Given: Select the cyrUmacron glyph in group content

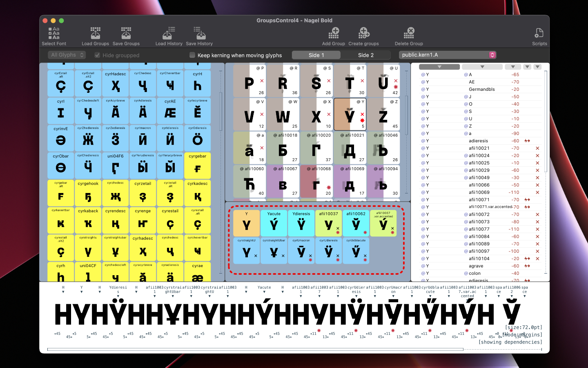Looking at the screenshot, I should pyautogui.click(x=301, y=250).
